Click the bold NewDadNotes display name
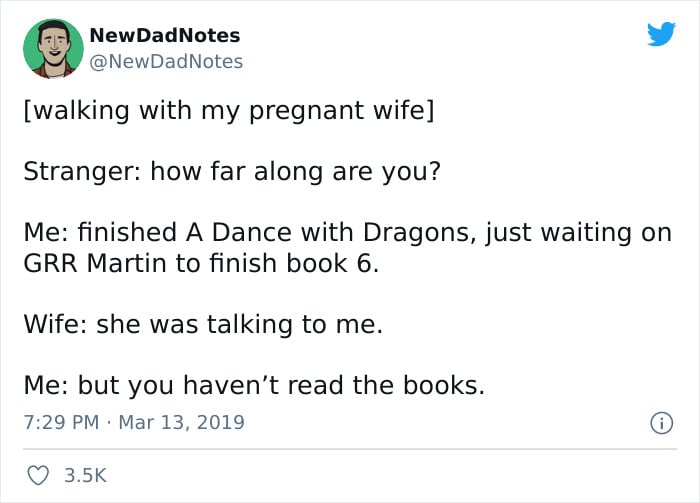The image size is (700, 503). 165,36
